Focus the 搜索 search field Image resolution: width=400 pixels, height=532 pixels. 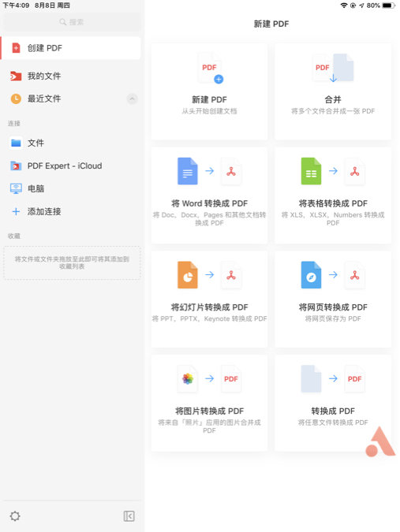(x=72, y=22)
